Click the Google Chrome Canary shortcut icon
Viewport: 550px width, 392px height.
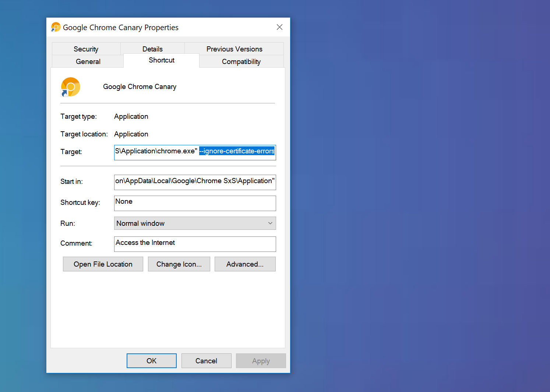point(70,87)
